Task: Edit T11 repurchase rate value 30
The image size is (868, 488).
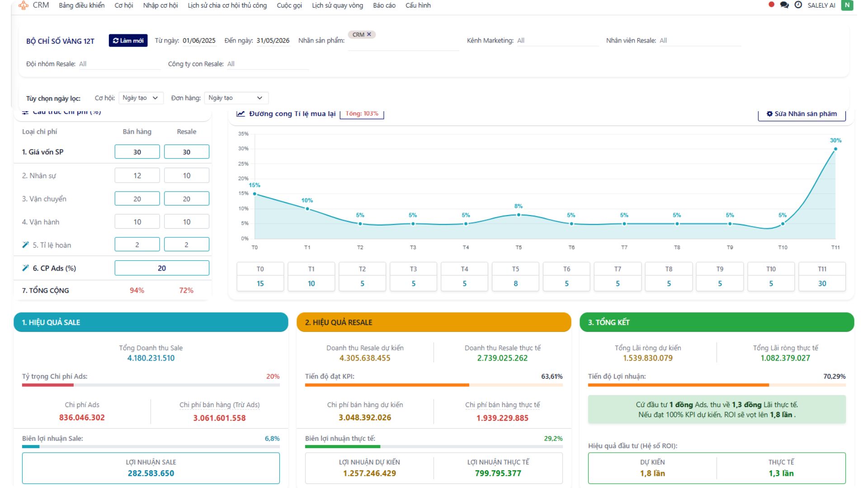Action: coord(822,284)
